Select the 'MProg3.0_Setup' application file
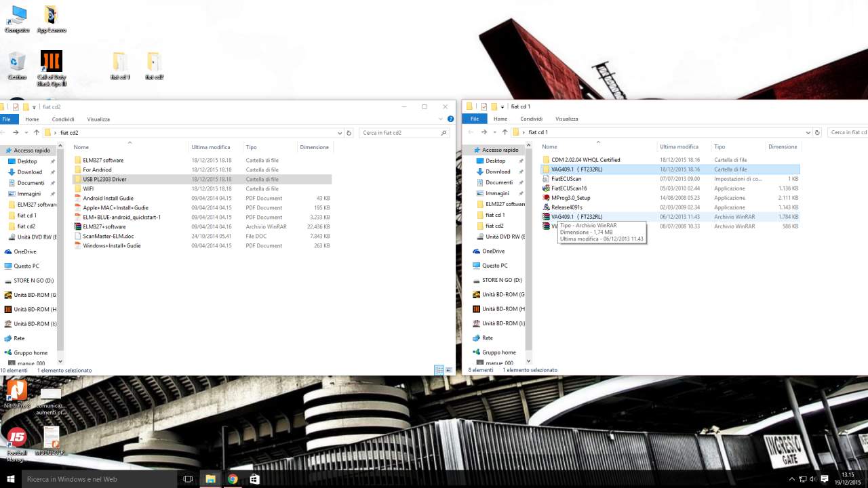The height and width of the screenshot is (488, 868). click(x=670, y=198)
